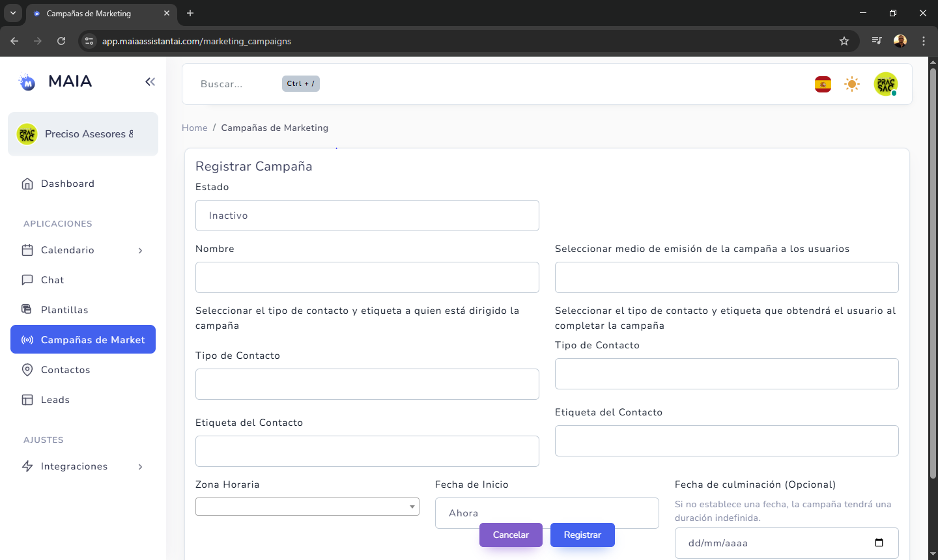Click the Registrar button
This screenshot has width=938, height=560.
click(582, 535)
